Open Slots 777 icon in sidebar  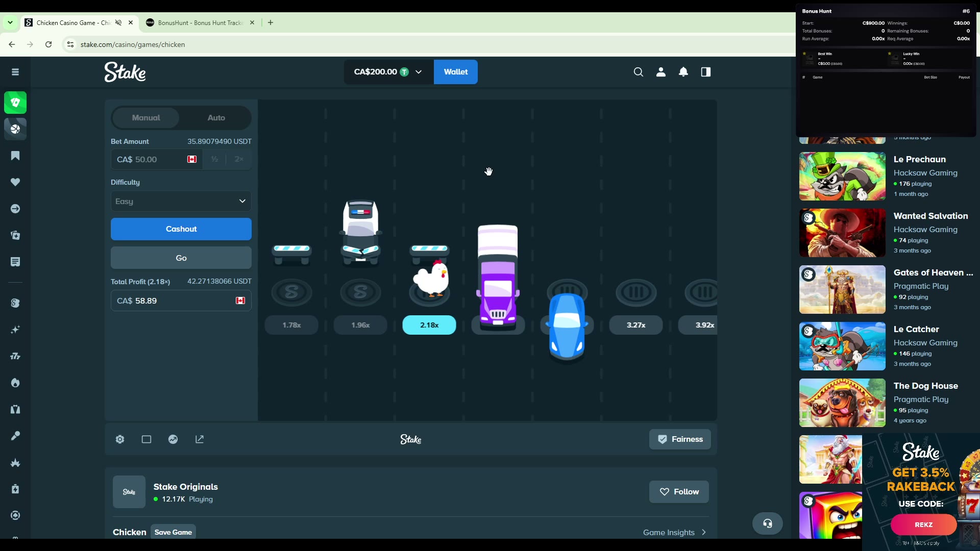coord(15,356)
